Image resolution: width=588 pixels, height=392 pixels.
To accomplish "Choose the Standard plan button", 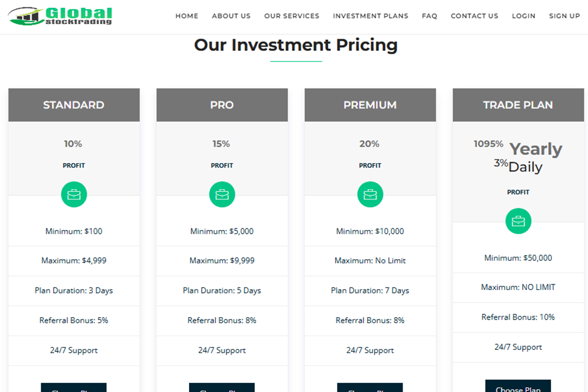I will pyautogui.click(x=74, y=388).
